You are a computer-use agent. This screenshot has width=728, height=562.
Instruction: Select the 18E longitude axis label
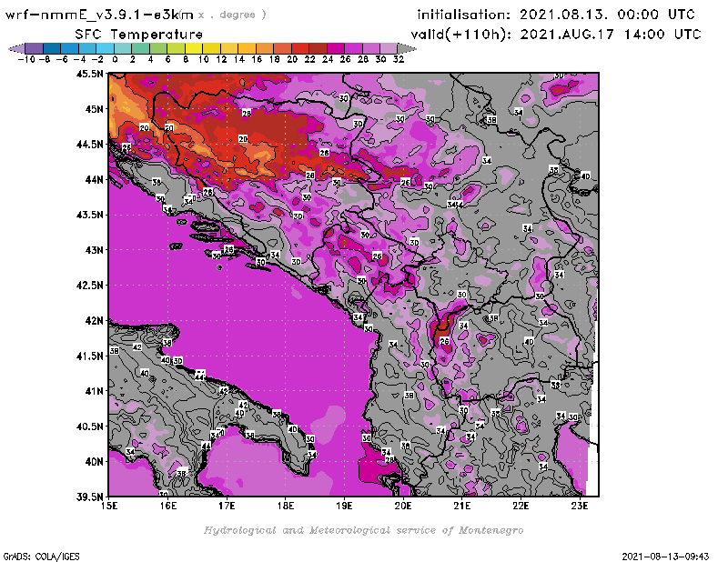click(x=286, y=506)
